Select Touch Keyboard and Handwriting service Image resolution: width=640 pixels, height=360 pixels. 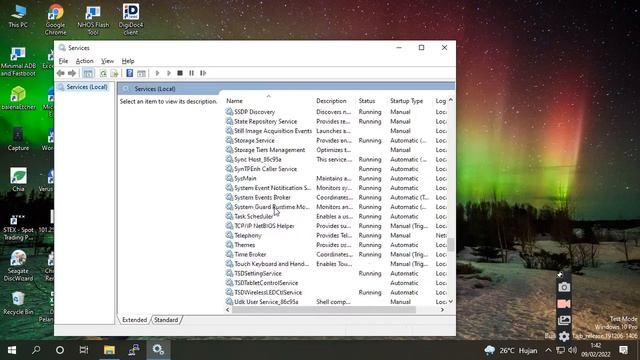pyautogui.click(x=336, y=264)
